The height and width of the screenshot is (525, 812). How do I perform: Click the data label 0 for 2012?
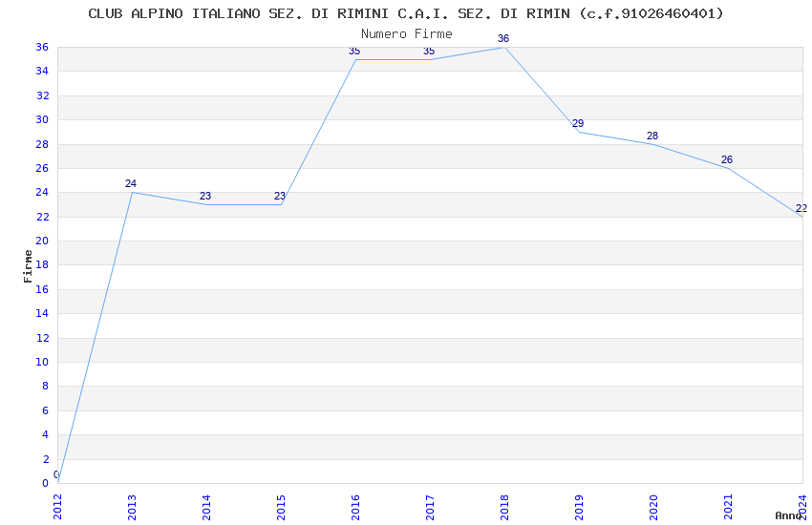coord(56,474)
